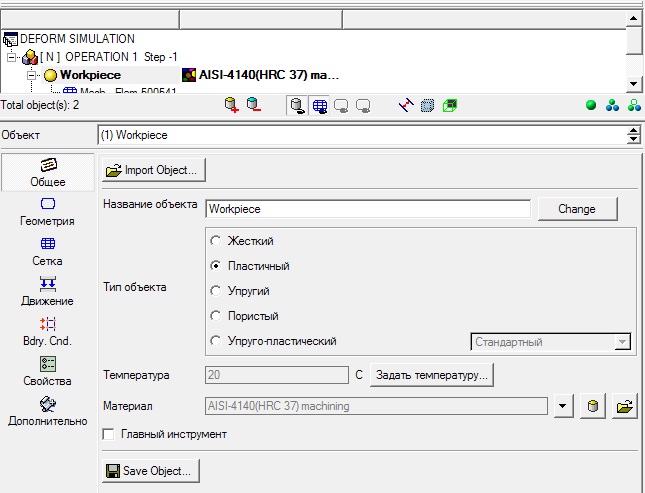This screenshot has width=645, height=493.
Task: Select the Пористый object type
Action: [x=216, y=316]
